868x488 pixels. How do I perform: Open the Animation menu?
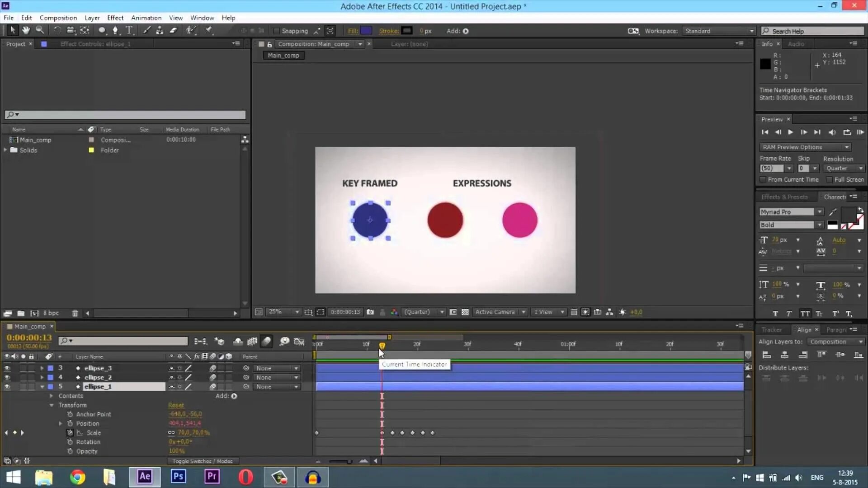coord(146,18)
